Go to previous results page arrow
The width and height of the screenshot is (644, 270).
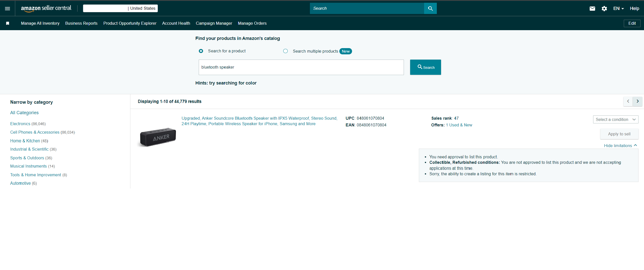coord(628,101)
